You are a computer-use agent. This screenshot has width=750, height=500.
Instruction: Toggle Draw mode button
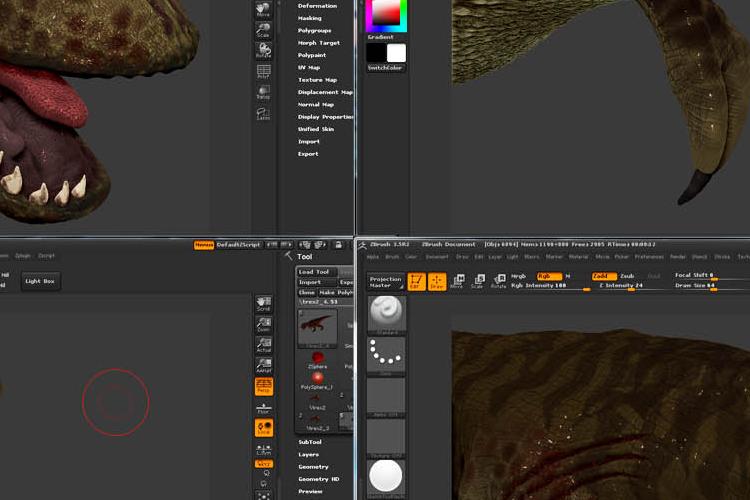(x=437, y=281)
